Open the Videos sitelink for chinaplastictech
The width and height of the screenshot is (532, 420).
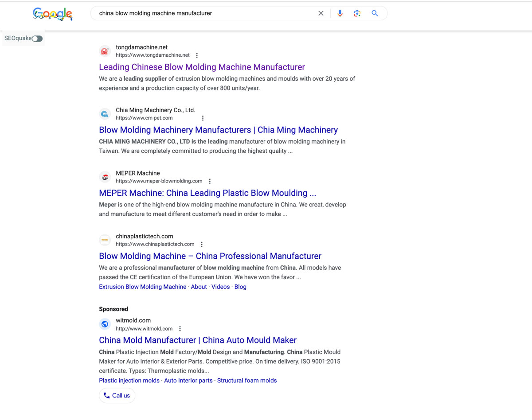[x=220, y=287]
